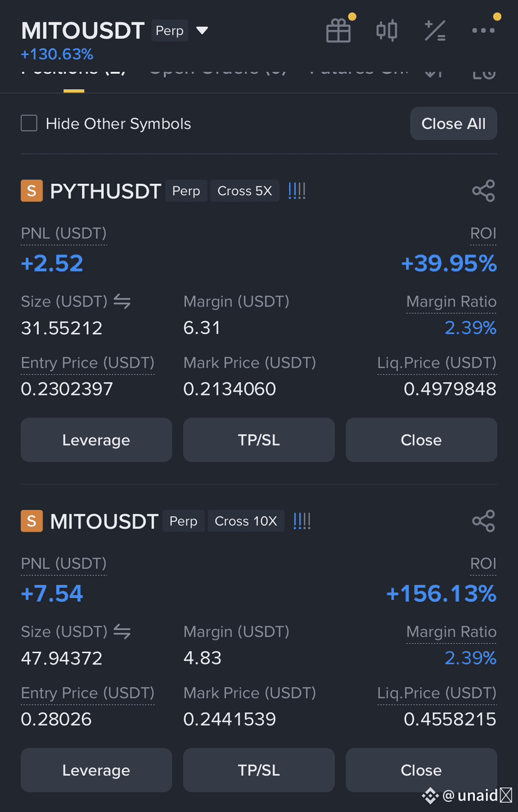Viewport: 518px width, 812px height.
Task: Adjust Leverage for the MITOUSDT position
Action: coord(96,770)
